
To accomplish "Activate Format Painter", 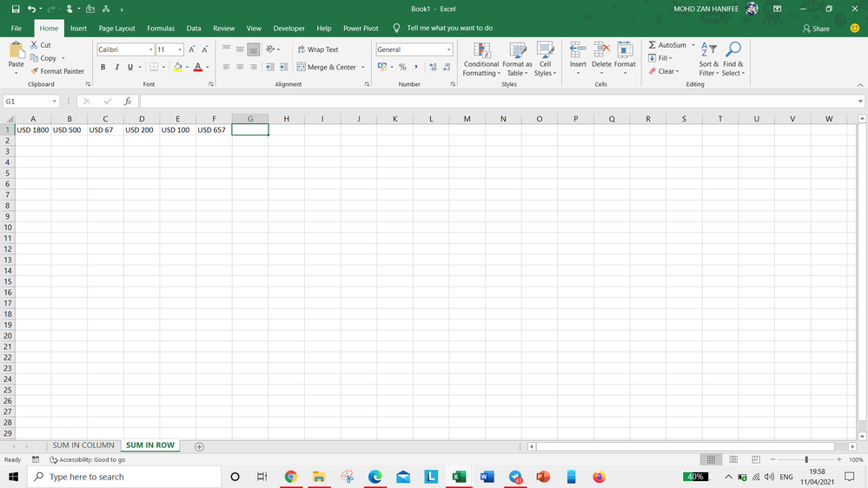I will click(x=57, y=71).
